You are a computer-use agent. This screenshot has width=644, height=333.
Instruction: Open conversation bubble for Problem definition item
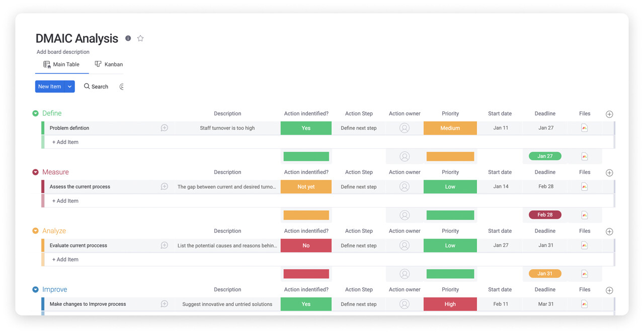(x=165, y=128)
